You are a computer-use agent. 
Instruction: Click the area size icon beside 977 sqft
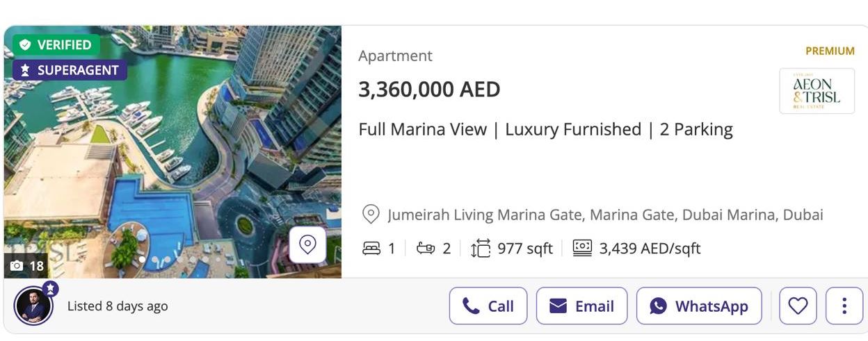click(481, 248)
